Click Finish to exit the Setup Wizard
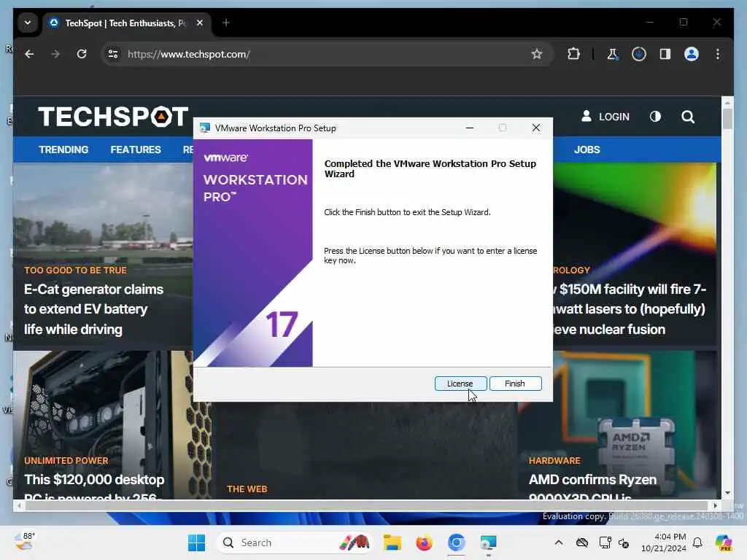Image resolution: width=747 pixels, height=560 pixels. [515, 384]
